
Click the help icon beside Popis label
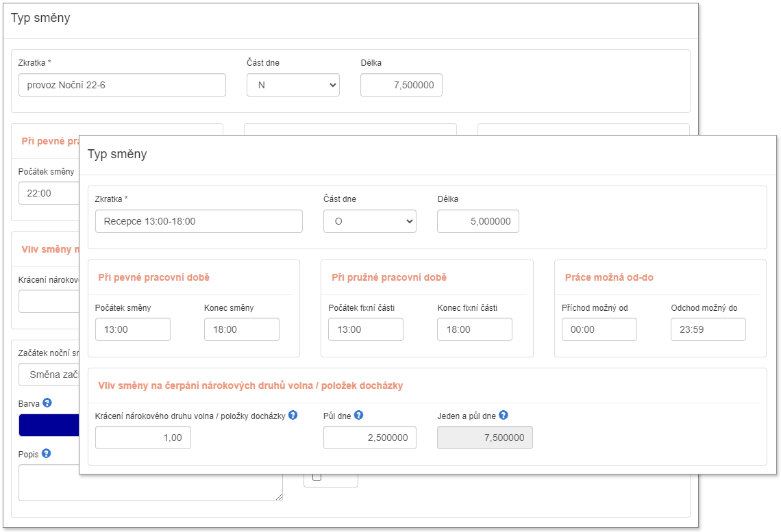[46, 453]
